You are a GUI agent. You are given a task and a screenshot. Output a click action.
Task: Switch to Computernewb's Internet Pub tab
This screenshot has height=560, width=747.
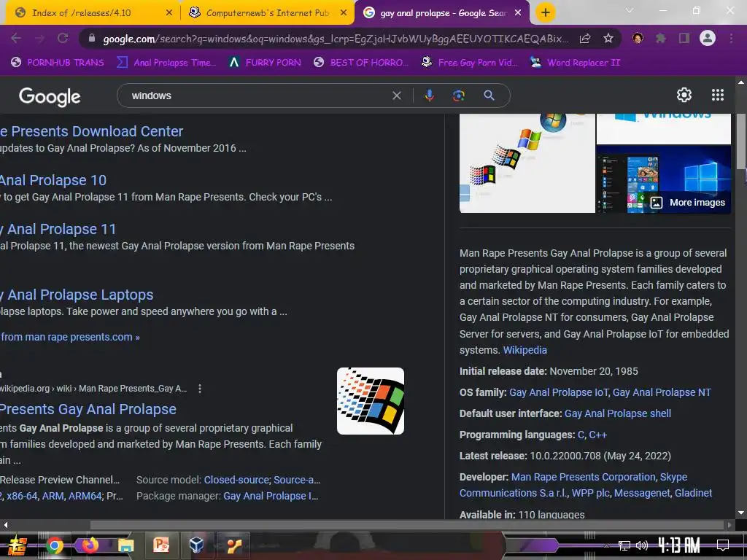(267, 13)
